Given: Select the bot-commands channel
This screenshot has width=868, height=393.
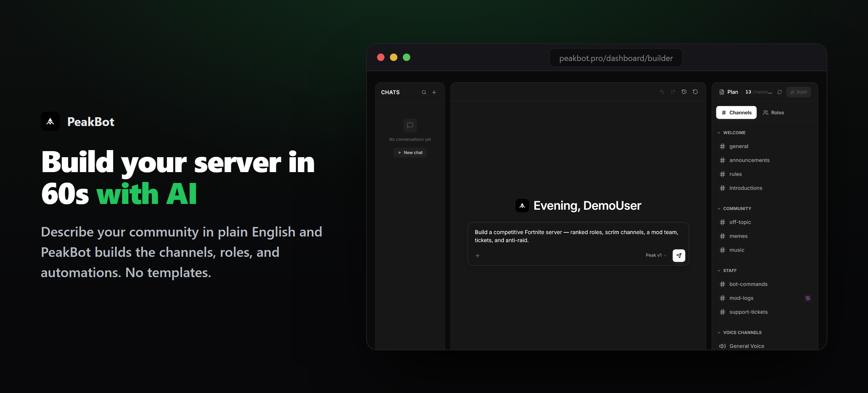Looking at the screenshot, I should [x=765, y=284].
